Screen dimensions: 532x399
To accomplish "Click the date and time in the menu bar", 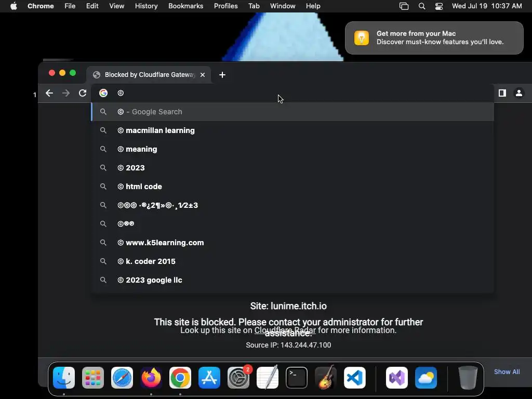I will (487, 6).
